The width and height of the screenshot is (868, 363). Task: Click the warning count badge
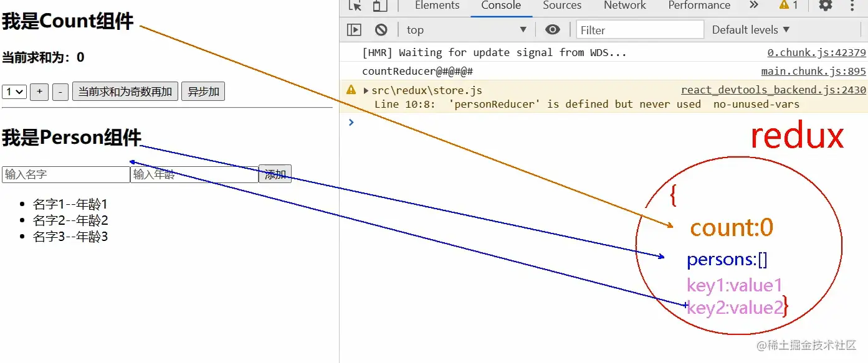[x=788, y=5]
